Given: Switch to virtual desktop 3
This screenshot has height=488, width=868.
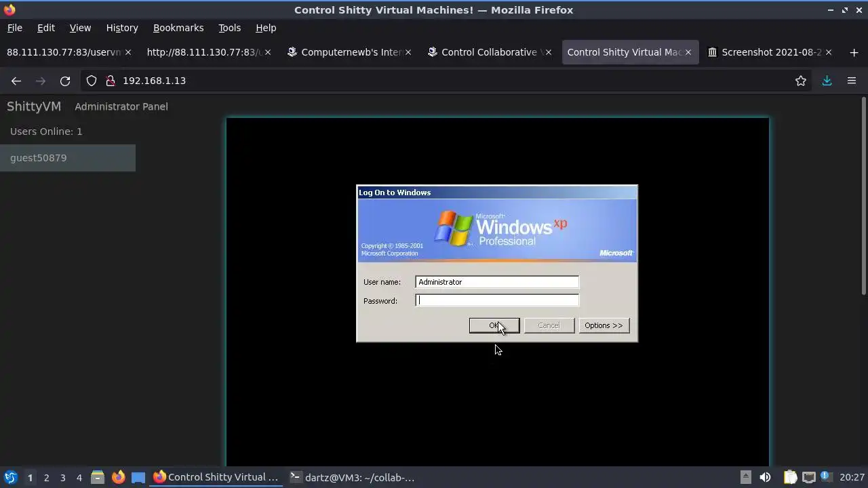Looking at the screenshot, I should tap(62, 478).
